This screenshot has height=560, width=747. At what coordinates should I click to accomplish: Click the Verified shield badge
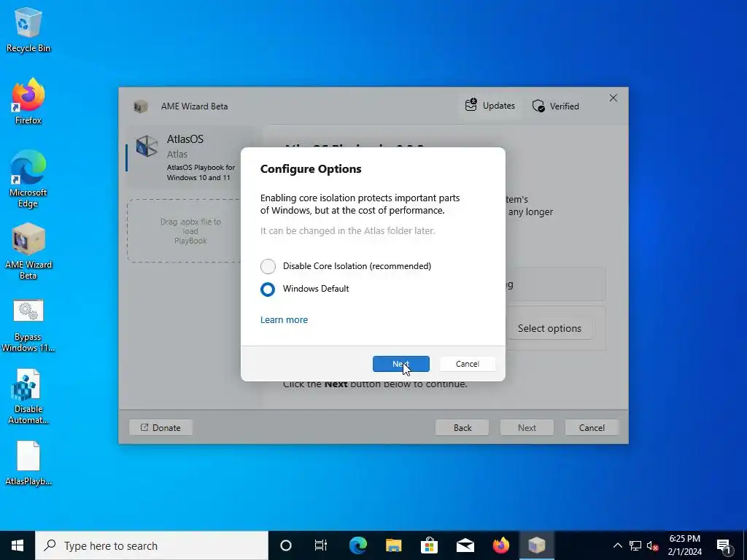[555, 106]
